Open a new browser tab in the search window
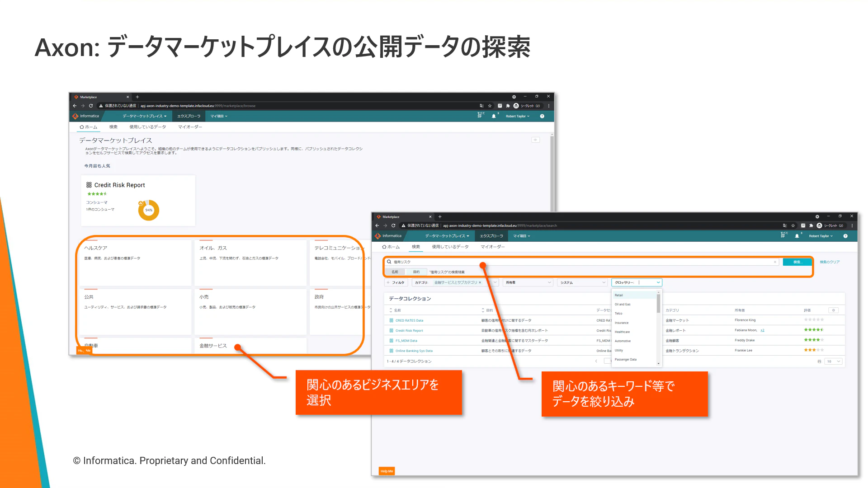The height and width of the screenshot is (488, 868). point(440,216)
